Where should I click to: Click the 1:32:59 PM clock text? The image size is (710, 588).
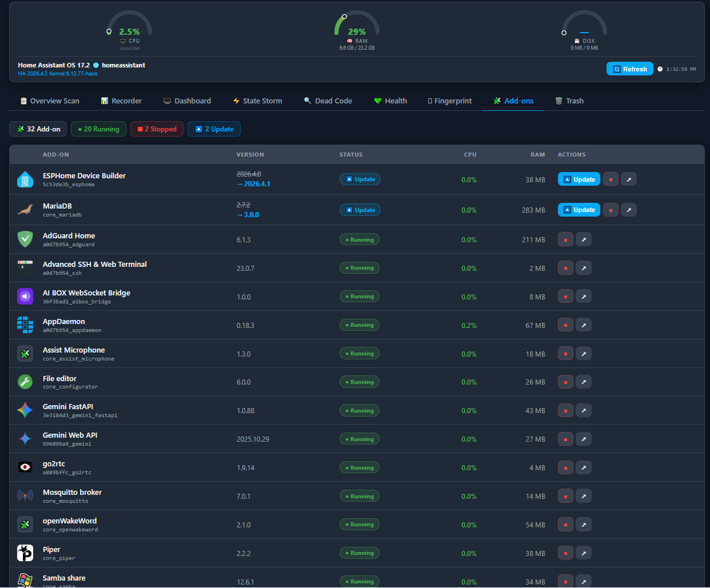(681, 69)
